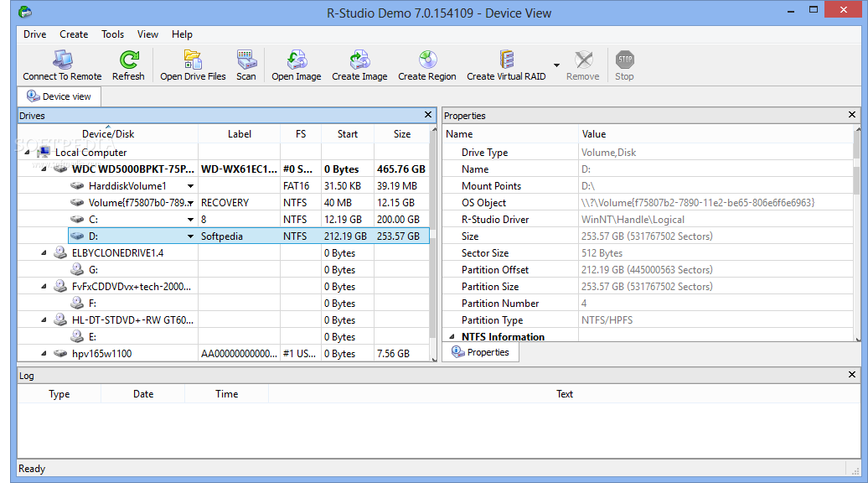868x483 pixels.
Task: Select the Softpedia label cell
Action: coord(239,236)
